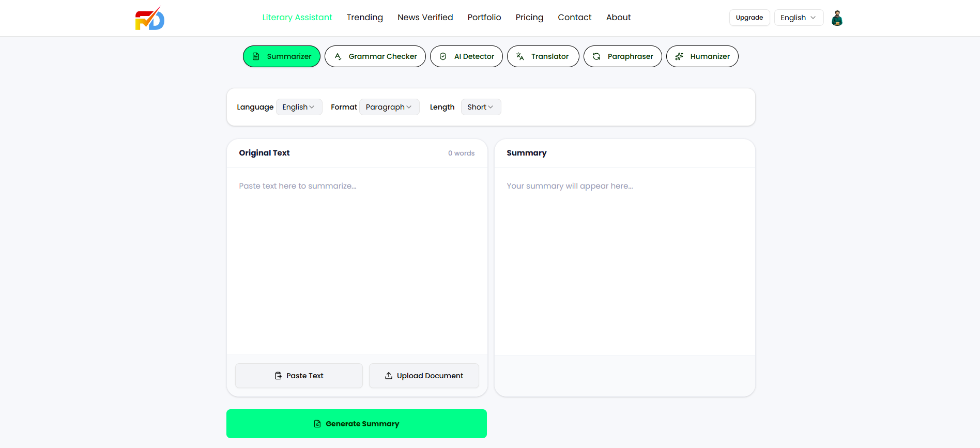Viewport: 980px width, 448px height.
Task: Go to the Trending menu item
Action: (364, 18)
